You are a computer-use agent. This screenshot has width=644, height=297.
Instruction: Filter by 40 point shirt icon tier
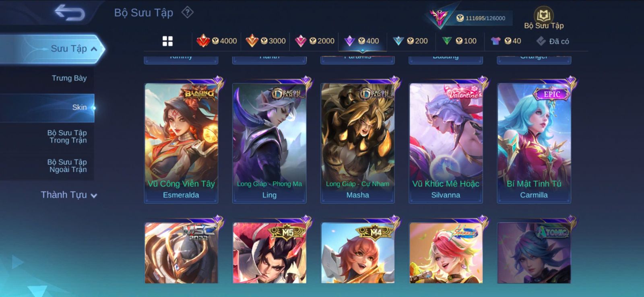coord(506,41)
